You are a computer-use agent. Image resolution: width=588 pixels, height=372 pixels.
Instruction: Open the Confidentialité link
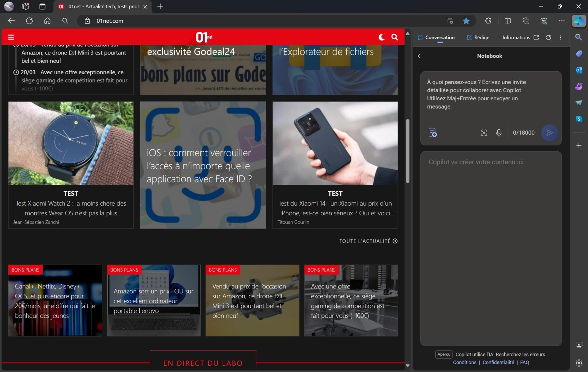point(498,362)
